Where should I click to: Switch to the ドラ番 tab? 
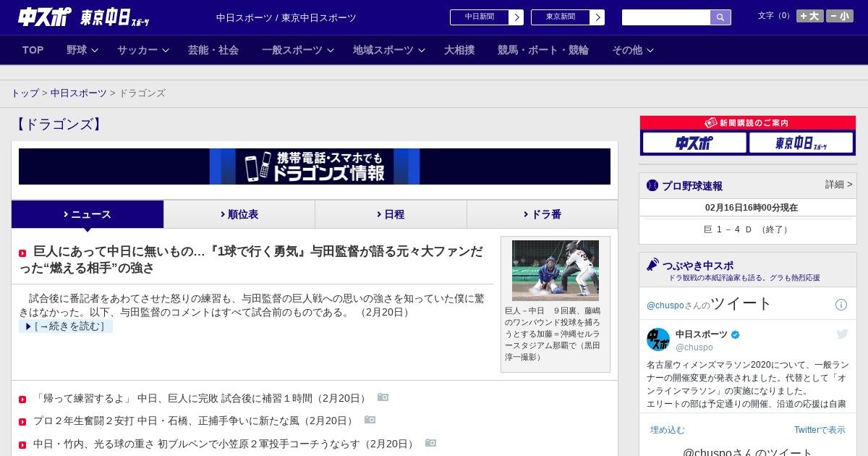click(542, 214)
